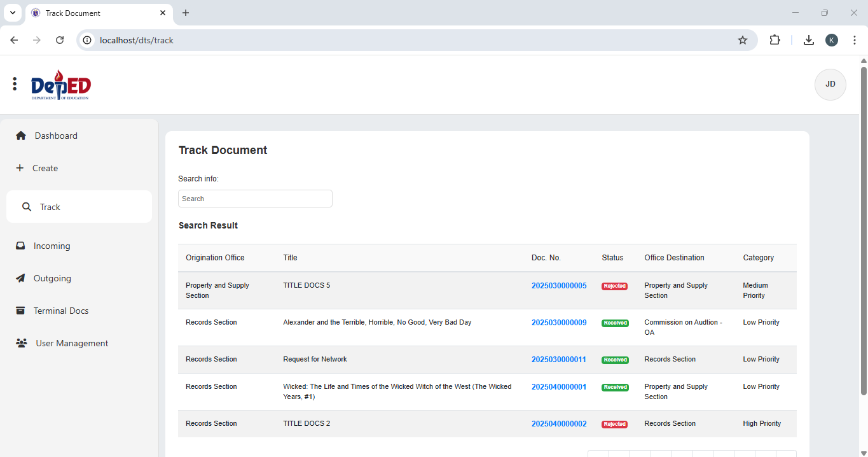Click Received badge in the Alexander row

615,323
